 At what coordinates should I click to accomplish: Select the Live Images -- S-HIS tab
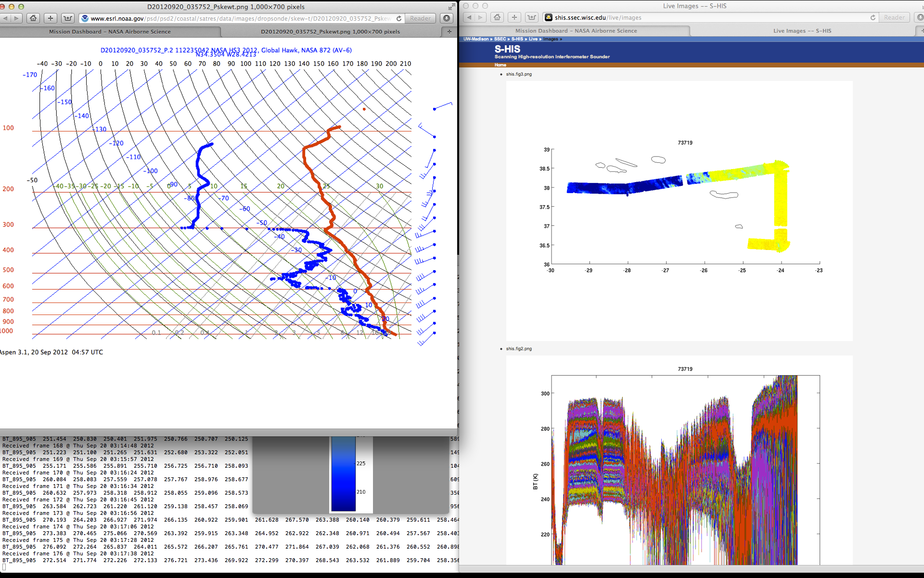coord(802,31)
